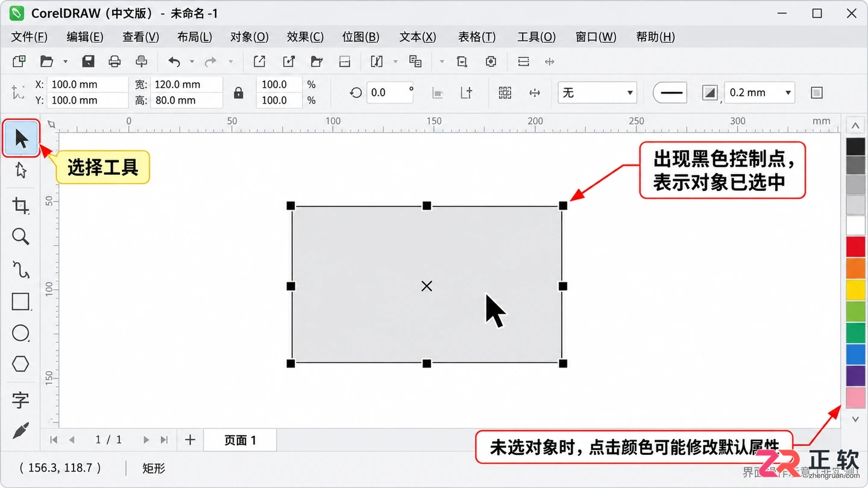Click the rotation angle field
This screenshot has height=488, width=868.
point(389,93)
